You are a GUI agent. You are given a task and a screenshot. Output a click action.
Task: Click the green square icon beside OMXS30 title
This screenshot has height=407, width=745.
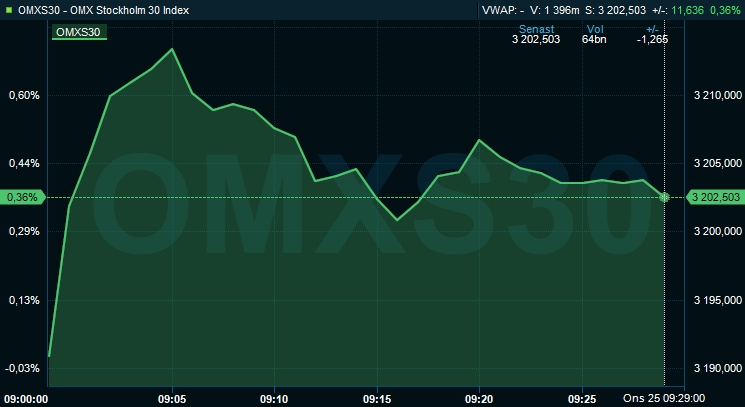tap(8, 10)
